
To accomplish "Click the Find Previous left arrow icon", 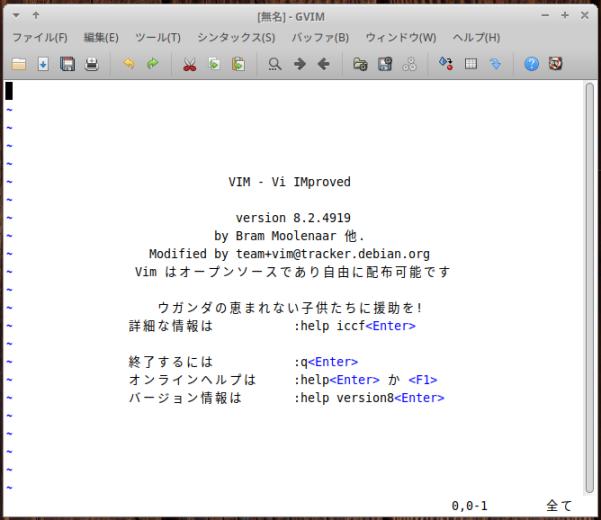I will (324, 64).
